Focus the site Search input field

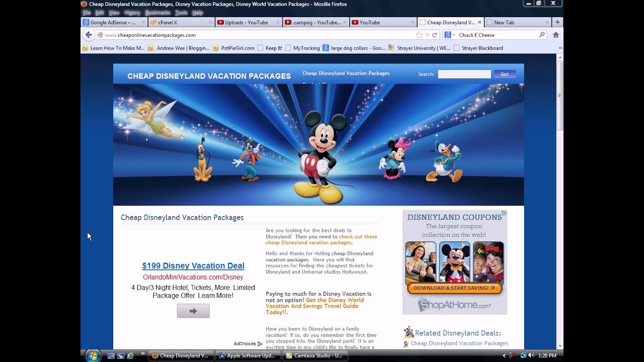(x=464, y=74)
